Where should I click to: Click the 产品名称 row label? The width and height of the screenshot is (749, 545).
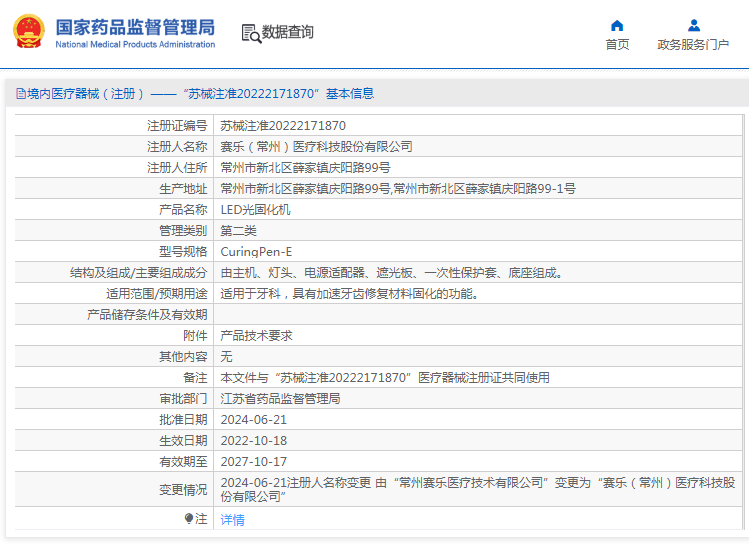[183, 210]
